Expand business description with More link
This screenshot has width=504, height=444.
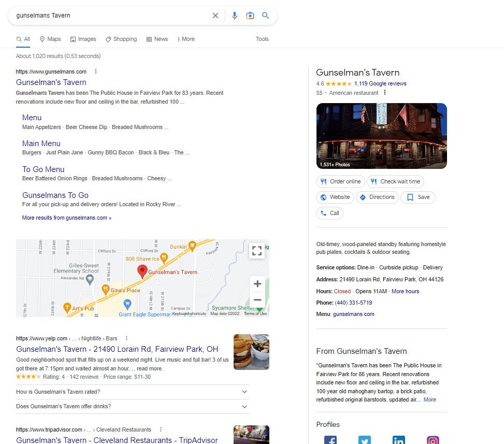pos(430,399)
